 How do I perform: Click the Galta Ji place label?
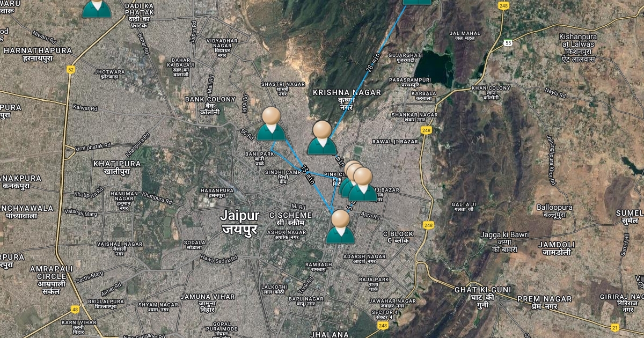coord(464,207)
